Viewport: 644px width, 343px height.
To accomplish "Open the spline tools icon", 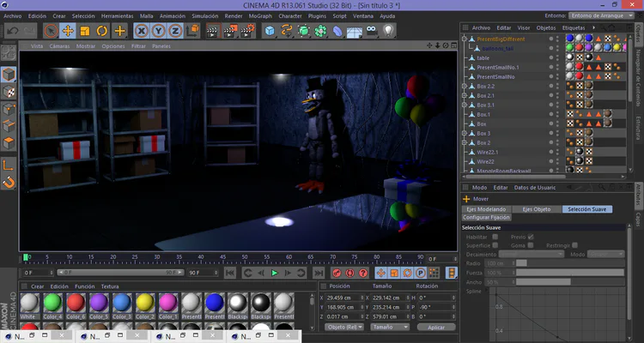I will 287,31.
